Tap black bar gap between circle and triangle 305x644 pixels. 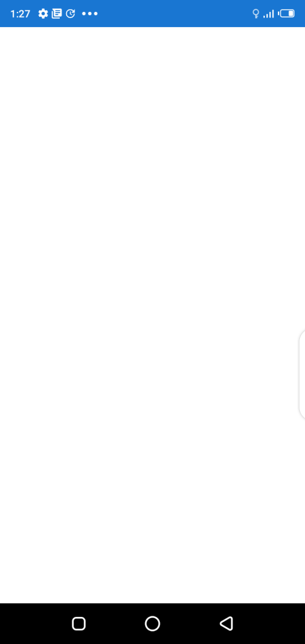tap(190, 623)
